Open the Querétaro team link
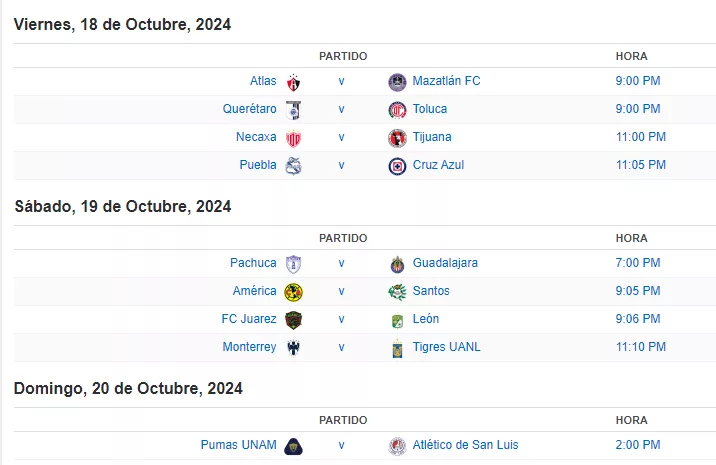Image resolution: width=716 pixels, height=465 pixels. click(x=249, y=109)
